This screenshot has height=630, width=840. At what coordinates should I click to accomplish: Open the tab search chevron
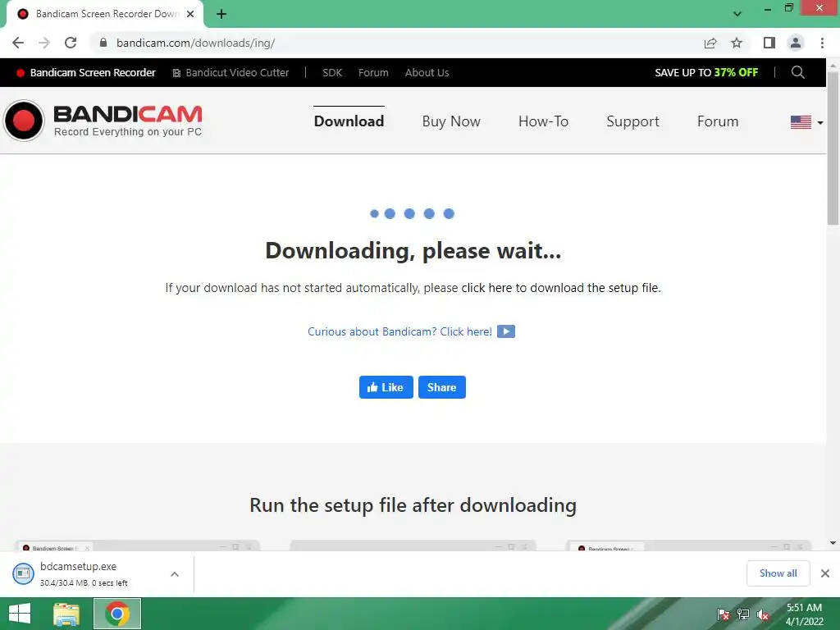737,14
